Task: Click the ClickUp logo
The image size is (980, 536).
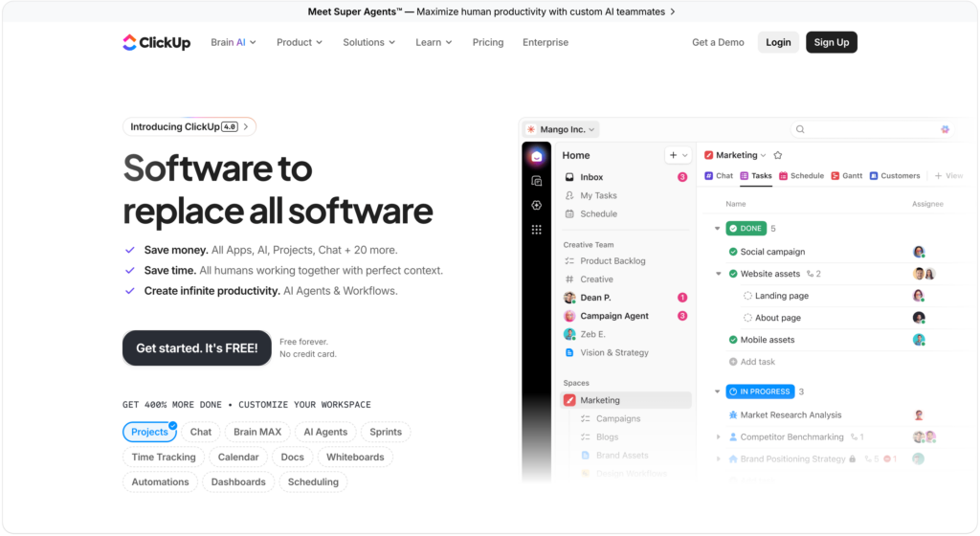Action: click(x=156, y=42)
